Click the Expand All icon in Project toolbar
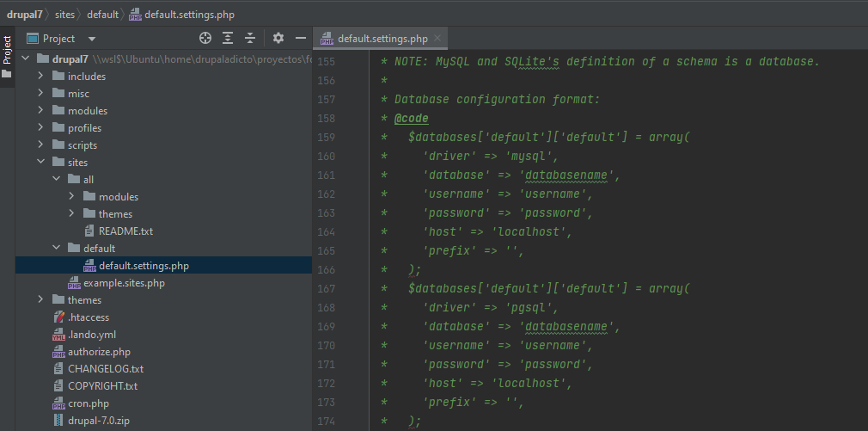 (x=228, y=38)
